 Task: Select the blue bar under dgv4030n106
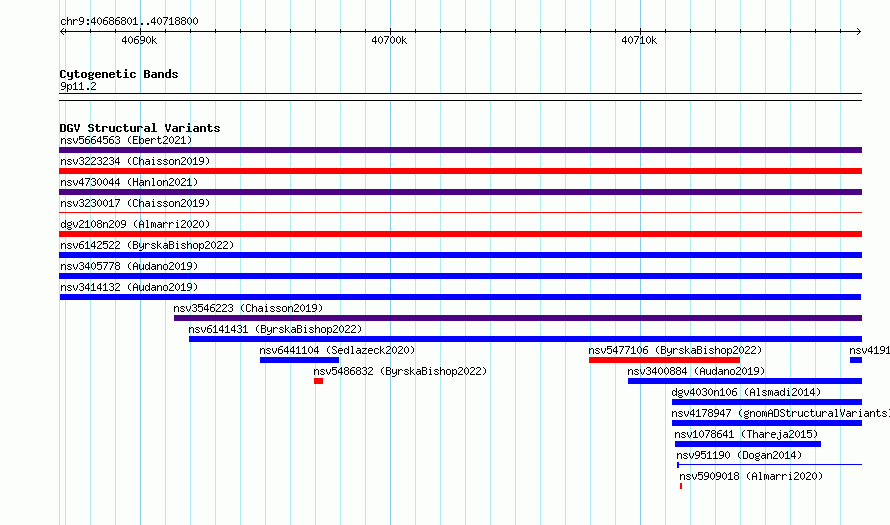[767, 402]
